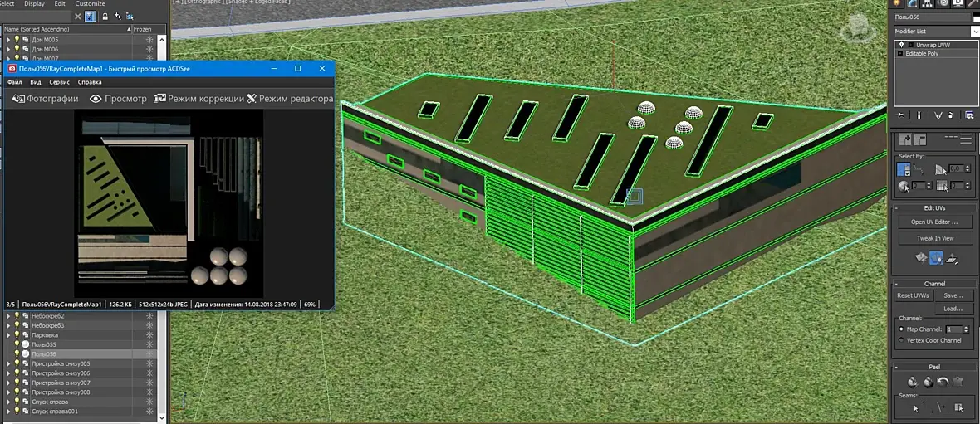Select the Map Channel radio button

[x=900, y=329]
